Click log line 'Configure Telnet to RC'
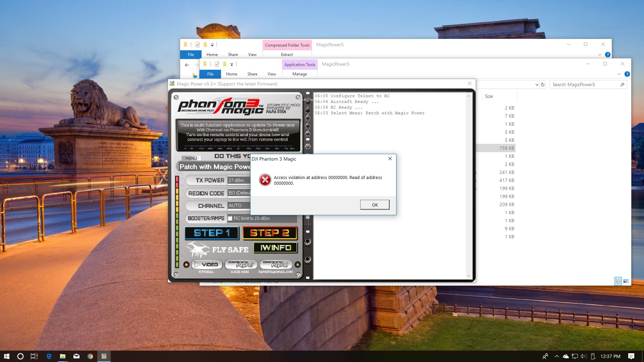 click(352, 96)
